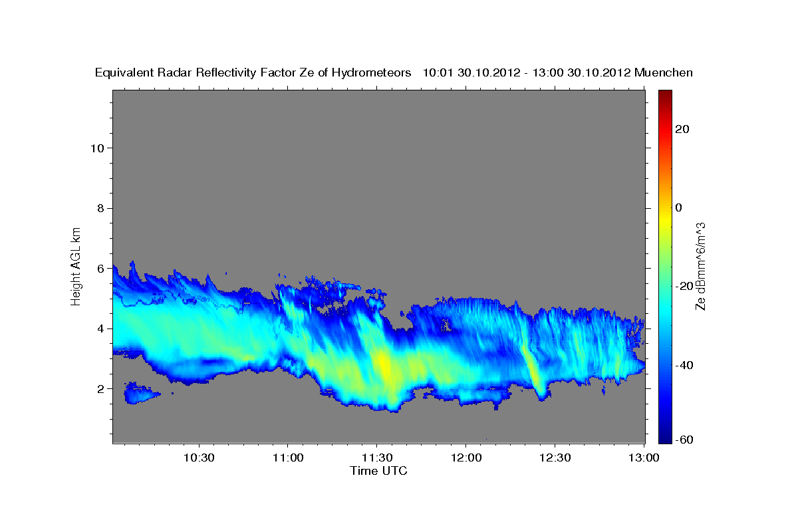The height and width of the screenshot is (532, 798).
Task: Click the bright yellow reflectivity core near 11:30
Action: click(382, 367)
